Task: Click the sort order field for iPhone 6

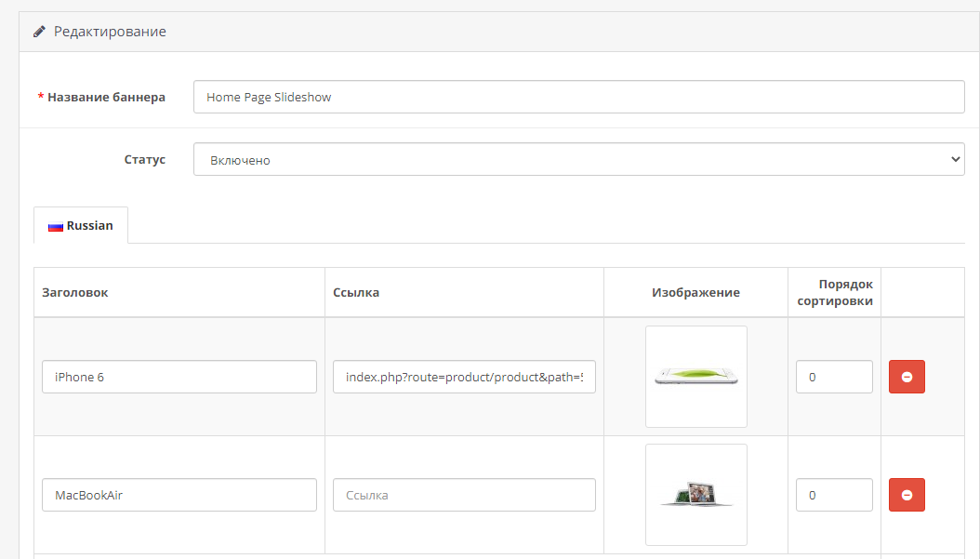Action: tap(834, 377)
